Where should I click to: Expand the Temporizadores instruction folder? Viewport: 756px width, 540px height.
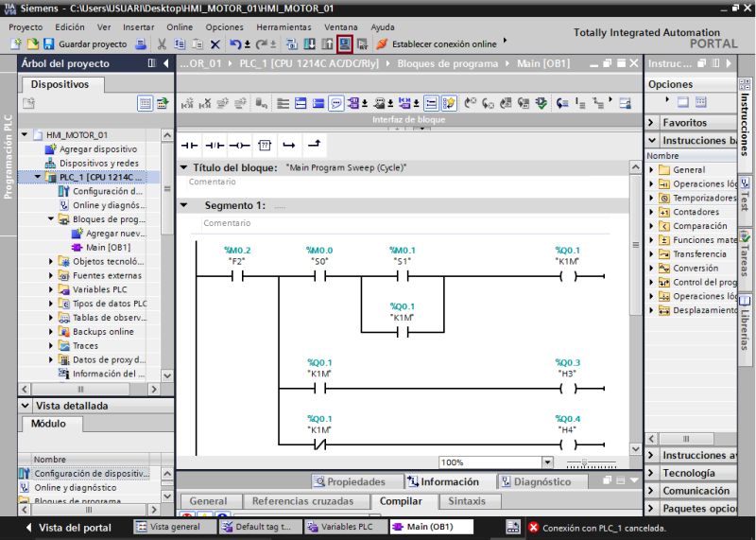tap(651, 198)
